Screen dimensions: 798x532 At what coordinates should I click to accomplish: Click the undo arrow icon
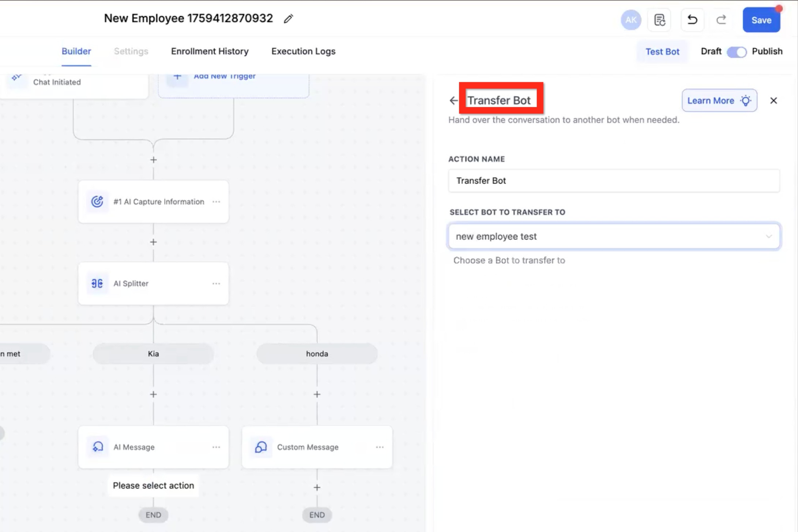click(692, 20)
